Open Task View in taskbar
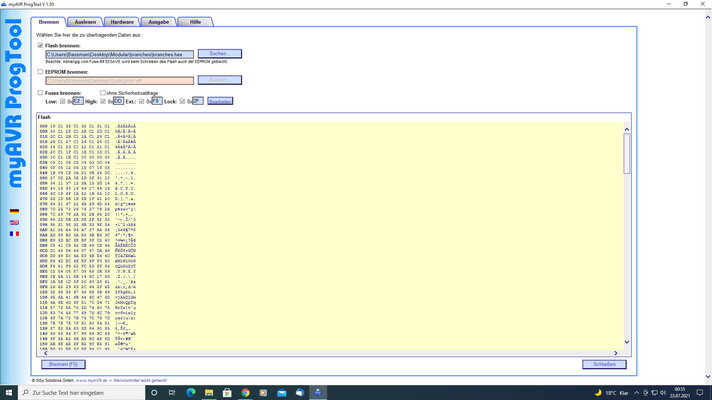 click(x=172, y=393)
